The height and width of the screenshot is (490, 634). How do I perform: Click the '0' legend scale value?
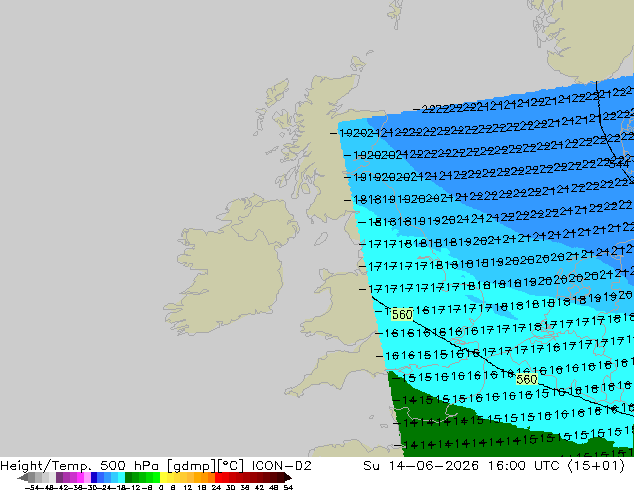tap(161, 488)
